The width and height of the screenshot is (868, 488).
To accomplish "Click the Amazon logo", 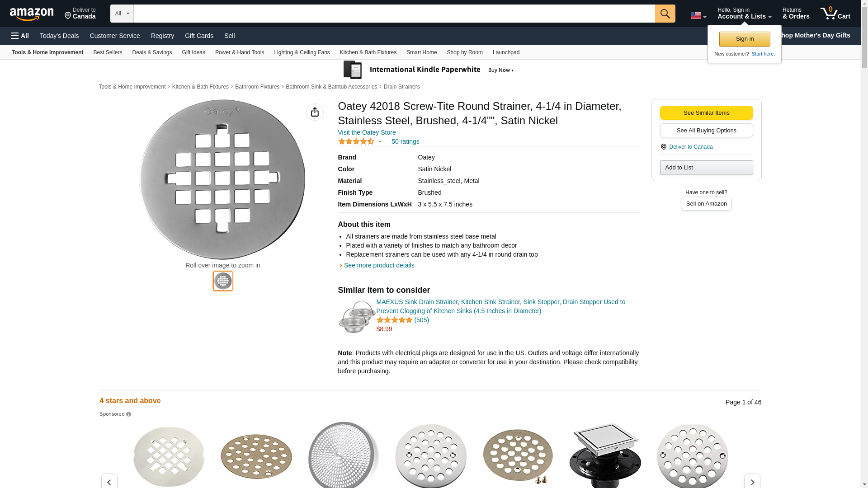I will (32, 14).
